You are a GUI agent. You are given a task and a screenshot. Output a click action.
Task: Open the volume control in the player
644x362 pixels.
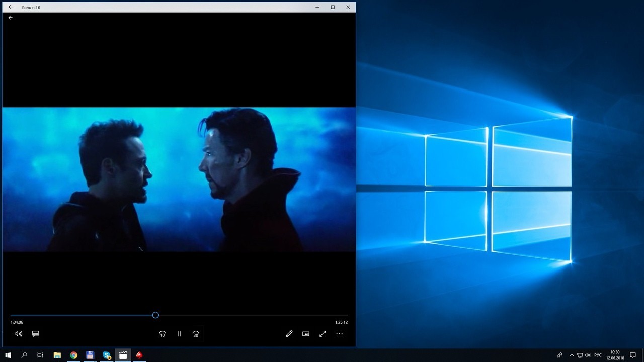pos(19,334)
